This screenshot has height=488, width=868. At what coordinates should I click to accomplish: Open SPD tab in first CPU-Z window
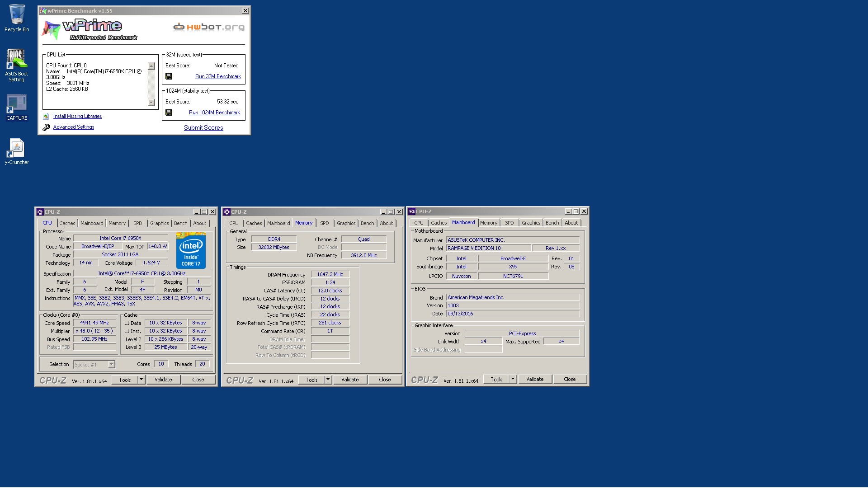click(138, 223)
